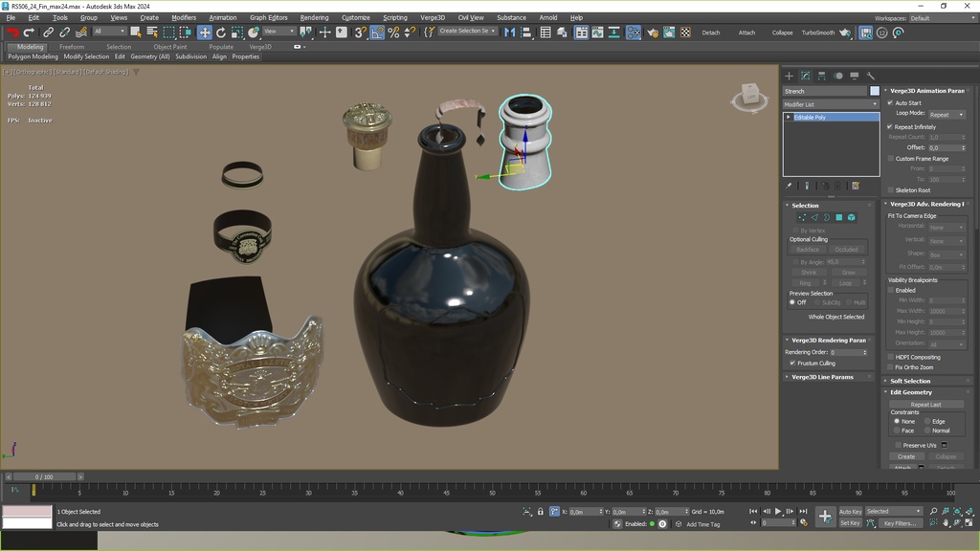Open the Mirror tool
980x551 pixels.
[510, 33]
